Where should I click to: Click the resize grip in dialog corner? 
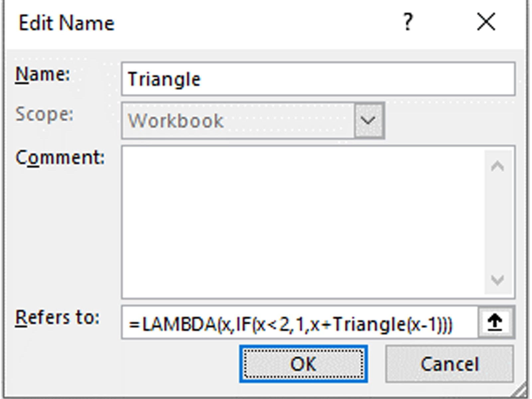[x=522, y=391]
